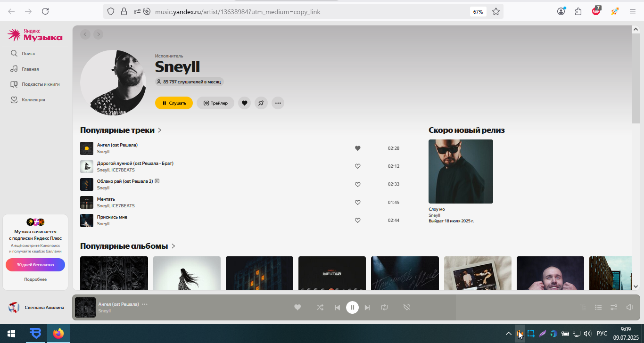This screenshot has height=343, width=644.
Task: Open Подробнее link in Plus promo
Action: [x=35, y=279]
